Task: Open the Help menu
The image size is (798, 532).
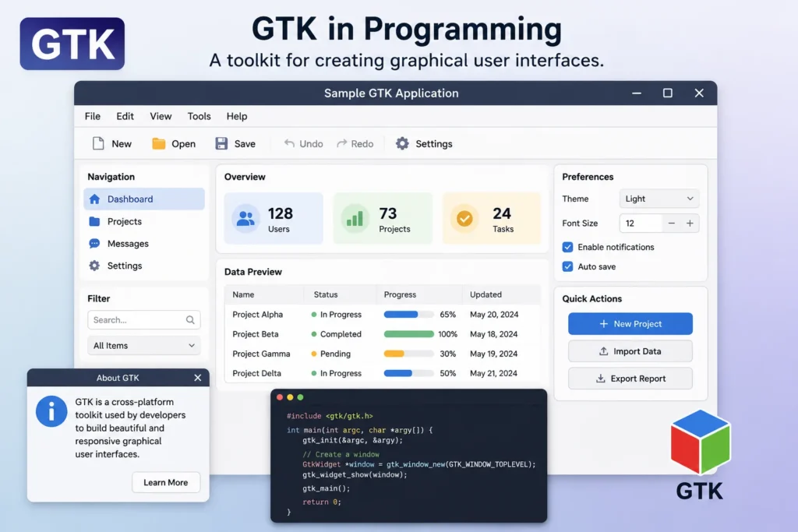Action: (237, 116)
